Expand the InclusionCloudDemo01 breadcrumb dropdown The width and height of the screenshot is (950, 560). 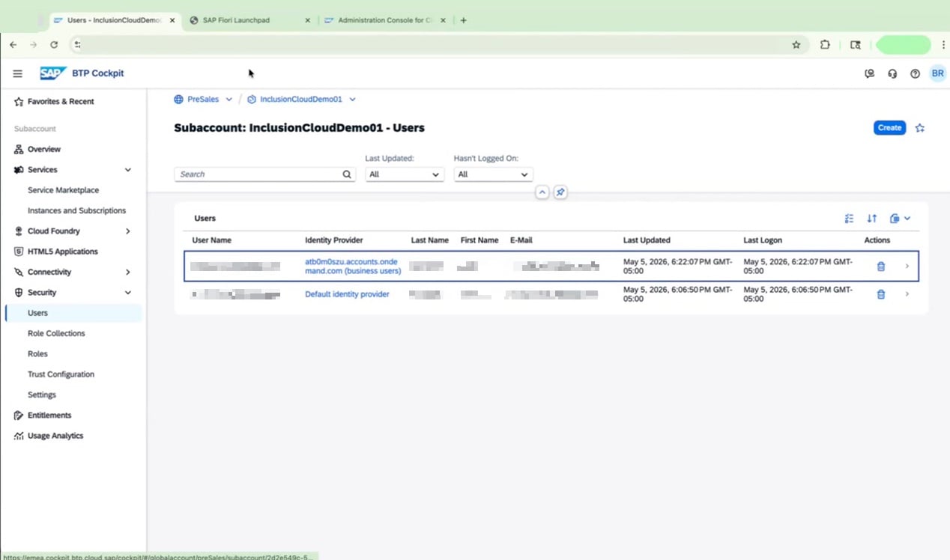353,100
